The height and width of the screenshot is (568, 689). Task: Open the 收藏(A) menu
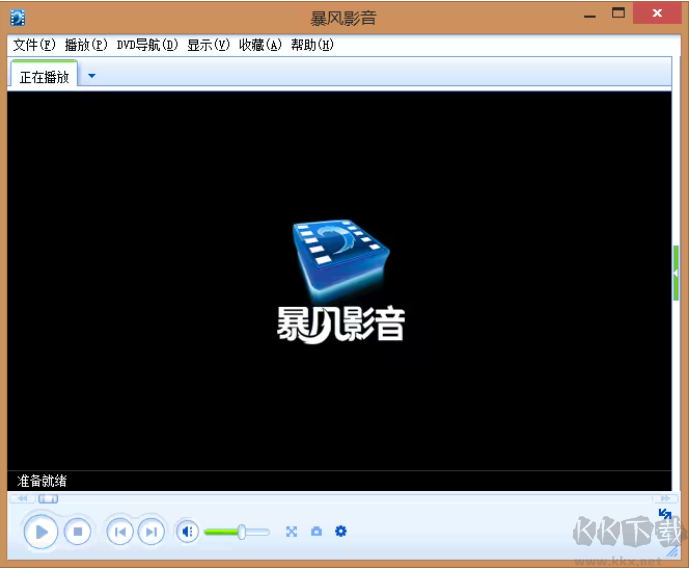[260, 45]
